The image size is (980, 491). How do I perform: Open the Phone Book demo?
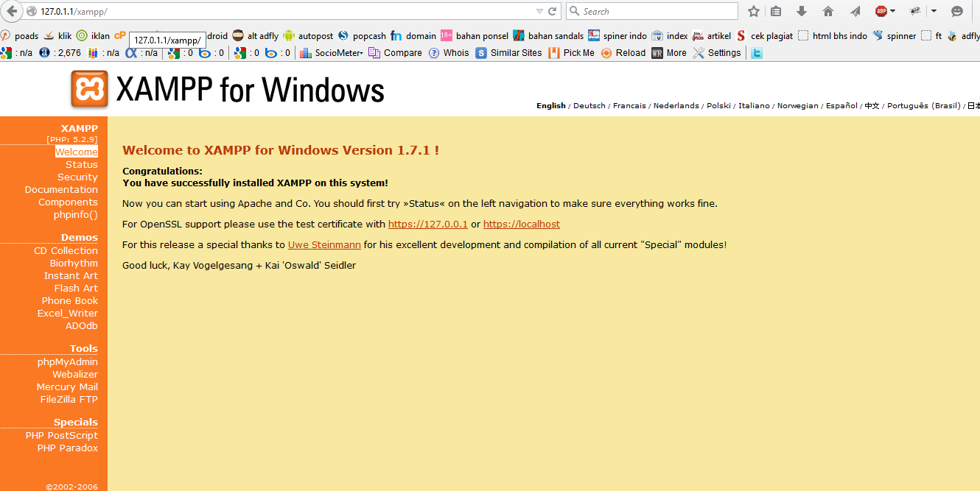70,301
